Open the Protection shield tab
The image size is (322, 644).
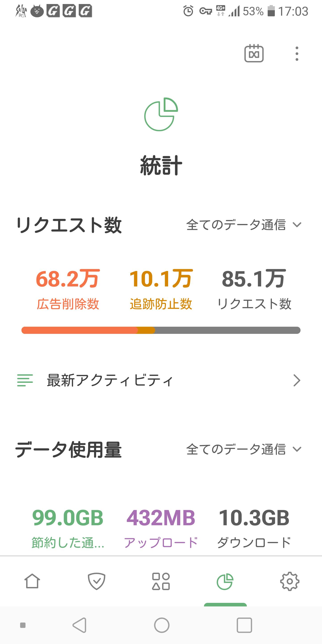point(97,581)
